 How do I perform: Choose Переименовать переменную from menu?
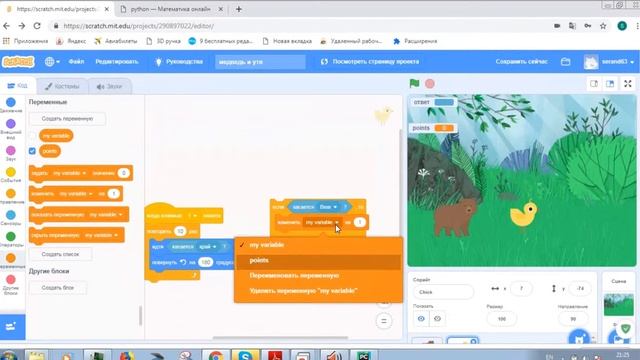point(318,276)
